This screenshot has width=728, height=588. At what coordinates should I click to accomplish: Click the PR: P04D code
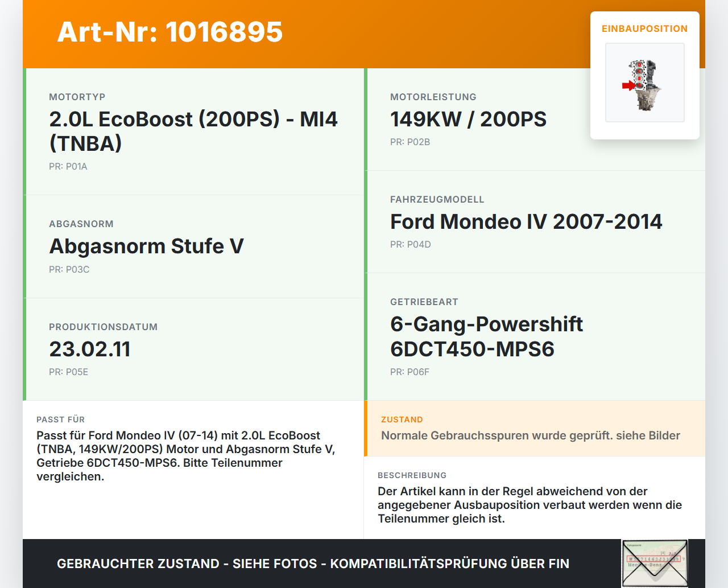coord(411,245)
